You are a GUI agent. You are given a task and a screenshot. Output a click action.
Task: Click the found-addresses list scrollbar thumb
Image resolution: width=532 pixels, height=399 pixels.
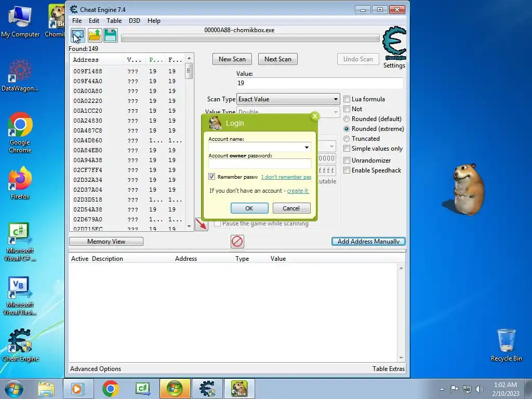(x=189, y=71)
